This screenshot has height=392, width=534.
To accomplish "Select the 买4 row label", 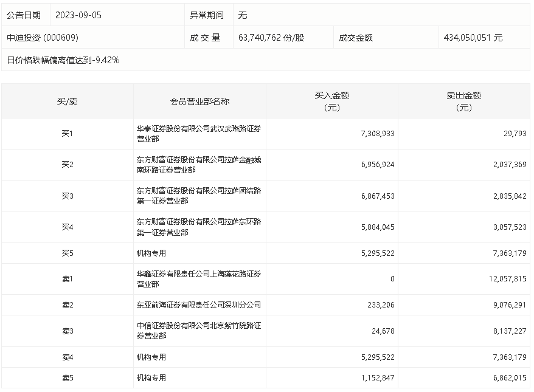I will click(x=67, y=227).
